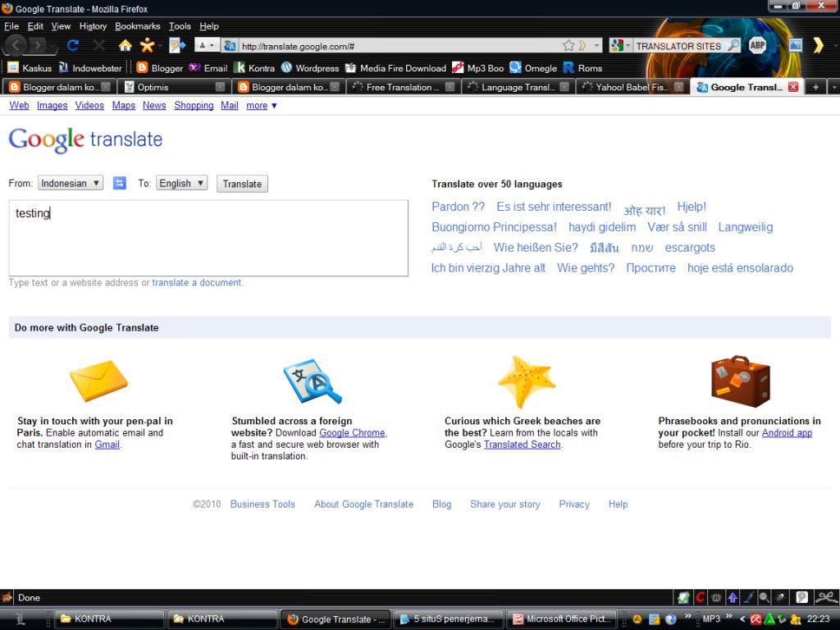Viewport: 840px width, 630px height.
Task: Open the To language dropdown (English)
Action: click(181, 183)
